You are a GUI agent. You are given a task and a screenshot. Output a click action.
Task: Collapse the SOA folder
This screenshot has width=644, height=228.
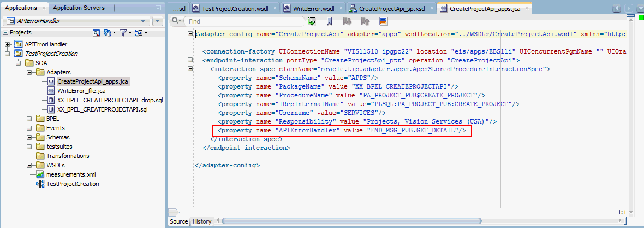pos(18,63)
